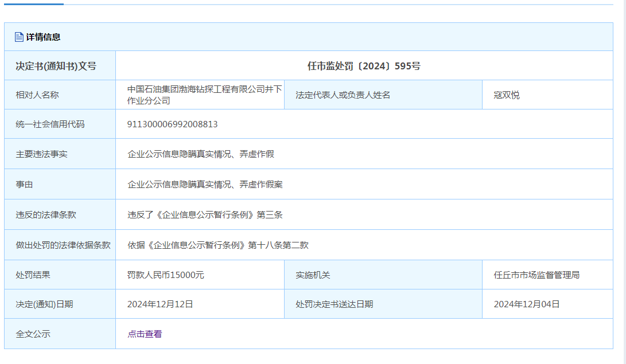626x364 pixels.
Task: Click the 统一社会信用代码 label
Action: point(50,124)
